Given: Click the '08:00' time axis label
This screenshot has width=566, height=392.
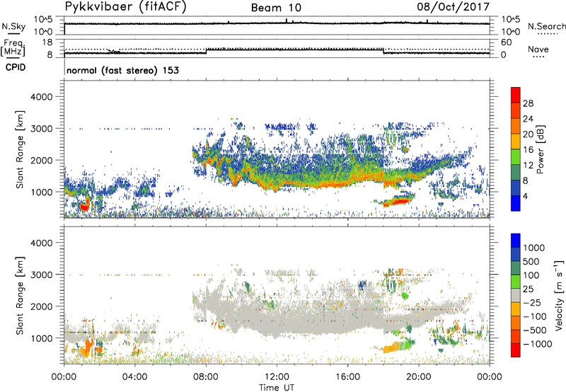Looking at the screenshot, I should (206, 376).
